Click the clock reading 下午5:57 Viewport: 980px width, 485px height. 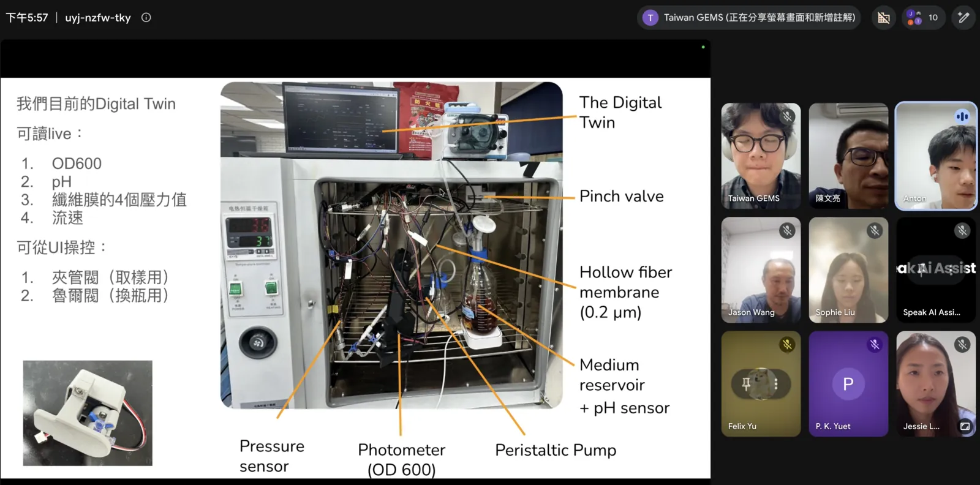pyautogui.click(x=27, y=18)
